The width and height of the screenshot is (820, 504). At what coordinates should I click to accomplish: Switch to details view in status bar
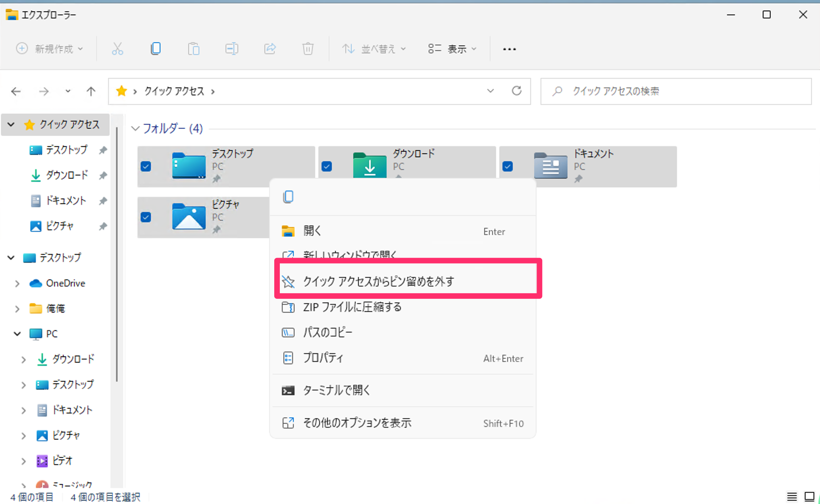(792, 496)
